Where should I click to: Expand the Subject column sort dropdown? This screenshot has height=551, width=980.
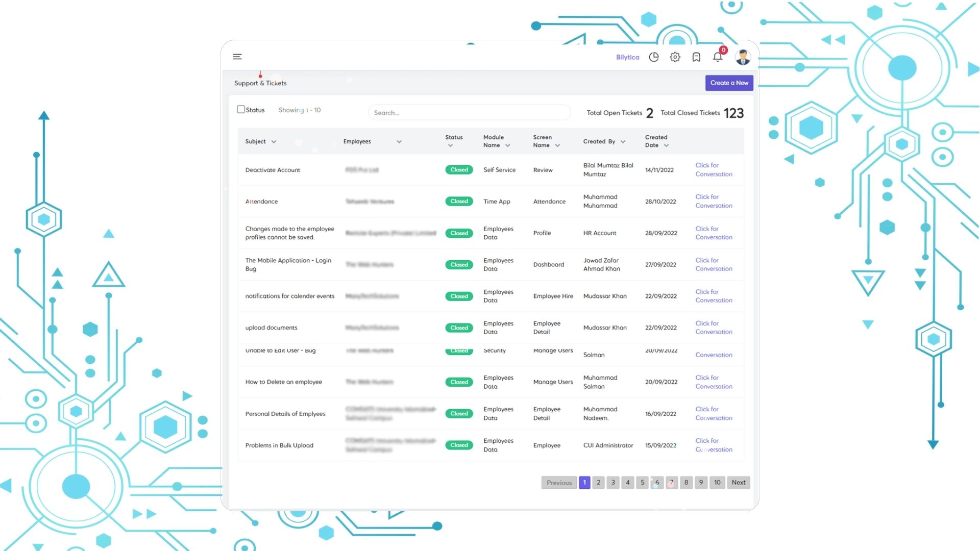coord(273,141)
